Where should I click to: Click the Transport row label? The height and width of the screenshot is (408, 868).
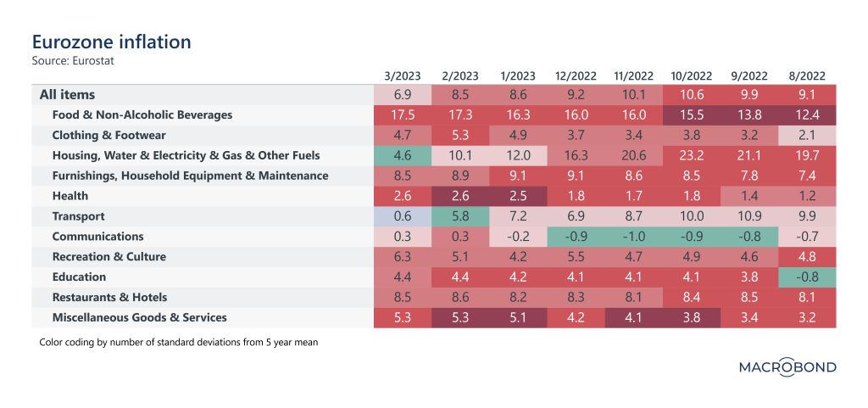(78, 216)
